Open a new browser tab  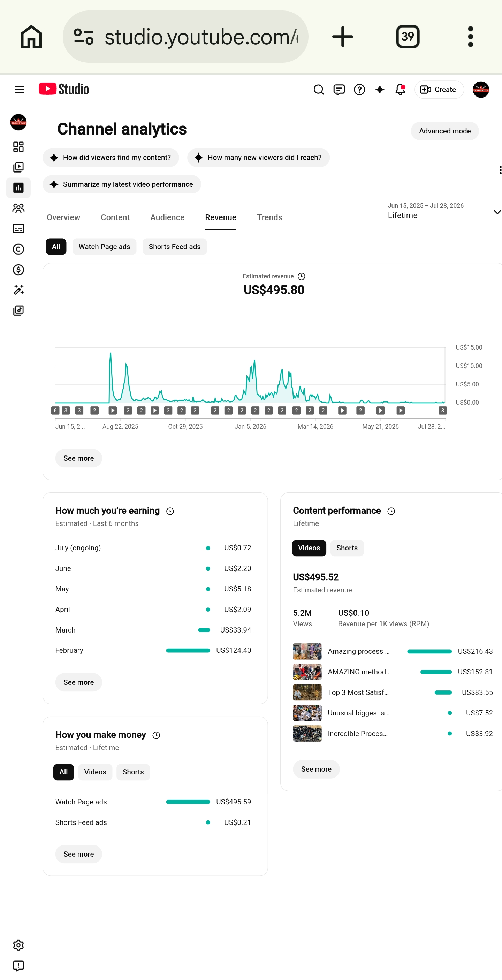pos(343,37)
